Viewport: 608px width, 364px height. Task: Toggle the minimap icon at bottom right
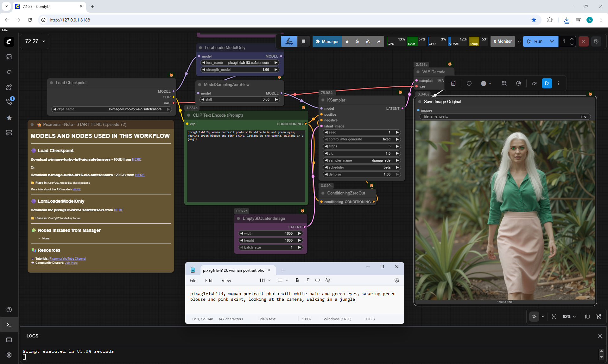[587, 317]
